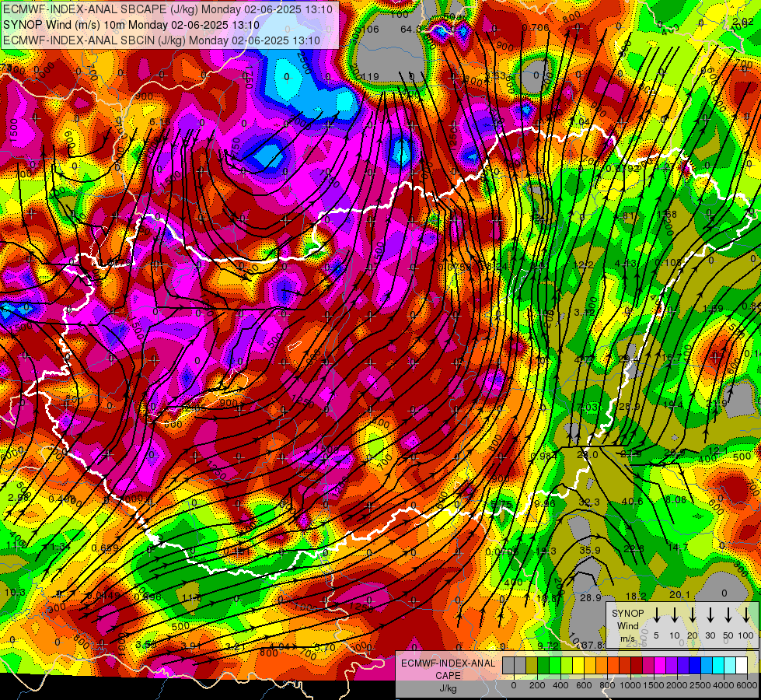
Task: Click the 6000 tick on the CAPE scale
Action: coord(748,685)
